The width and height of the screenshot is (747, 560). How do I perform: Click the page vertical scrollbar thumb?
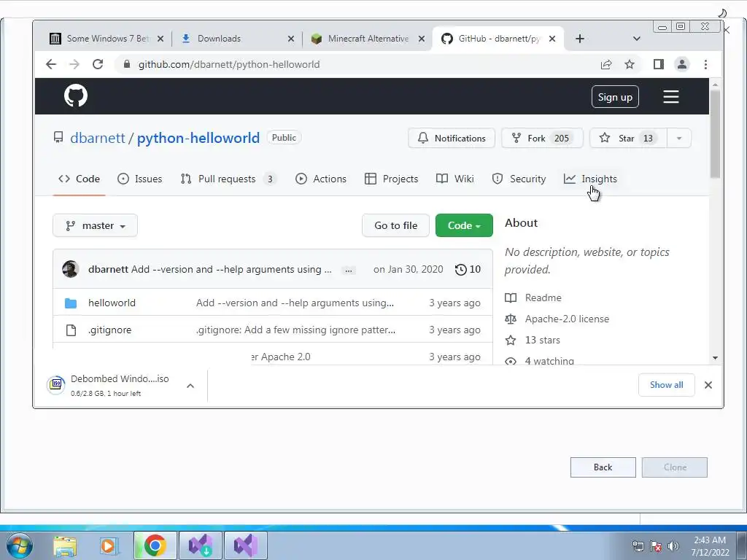(x=715, y=133)
